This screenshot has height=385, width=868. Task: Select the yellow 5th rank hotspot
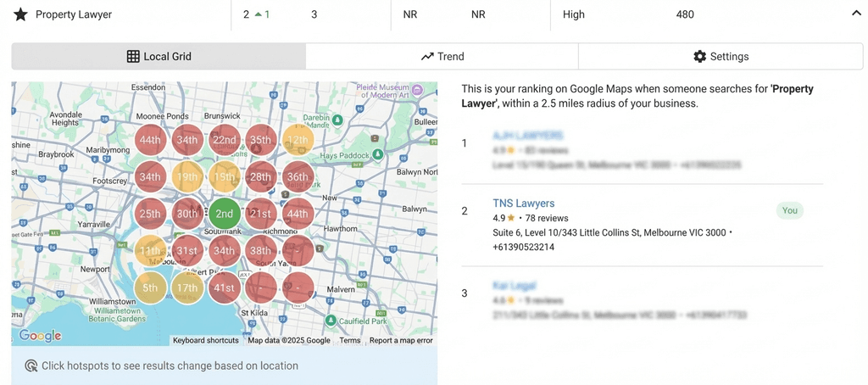pos(150,288)
